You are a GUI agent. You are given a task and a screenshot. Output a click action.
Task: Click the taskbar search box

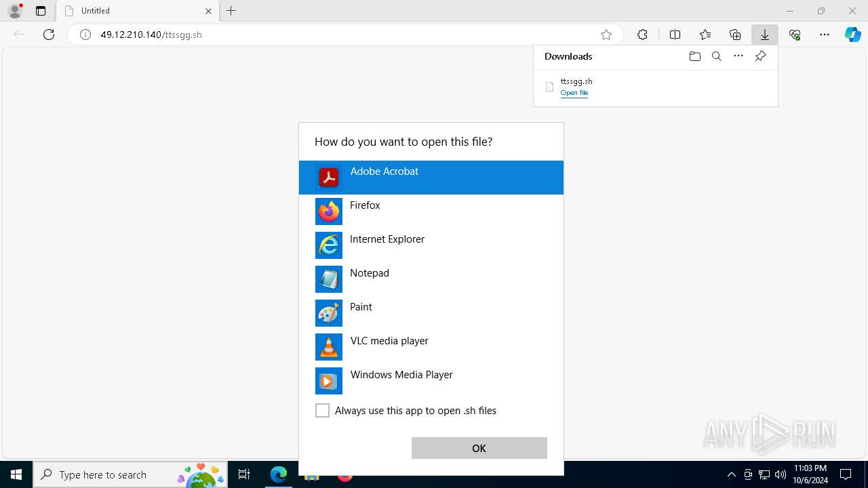click(130, 474)
